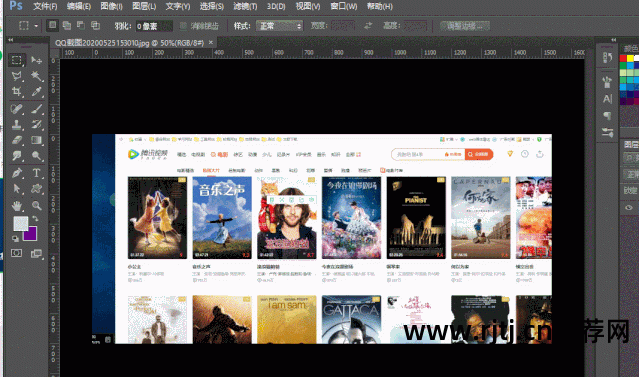
Task: Select the Healing Brush tool
Action: tap(17, 109)
